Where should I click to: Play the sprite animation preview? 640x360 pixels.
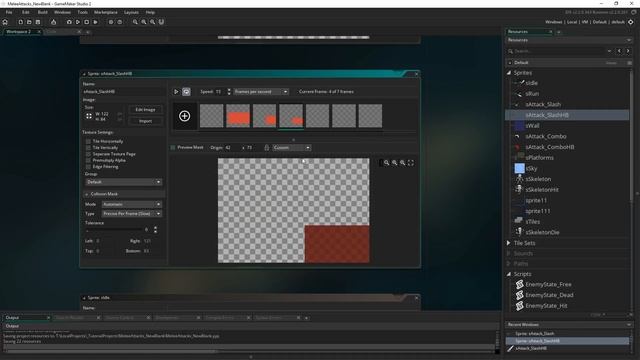pos(176,92)
